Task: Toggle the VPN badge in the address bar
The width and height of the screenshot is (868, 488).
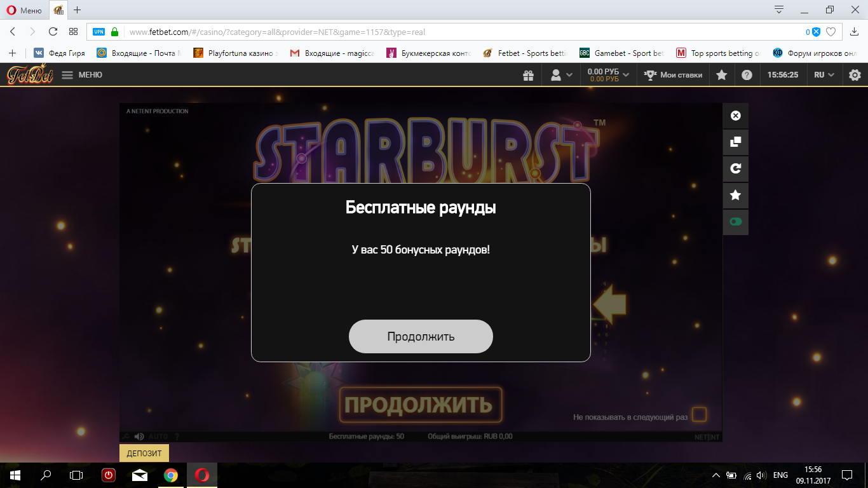Action: tap(98, 32)
